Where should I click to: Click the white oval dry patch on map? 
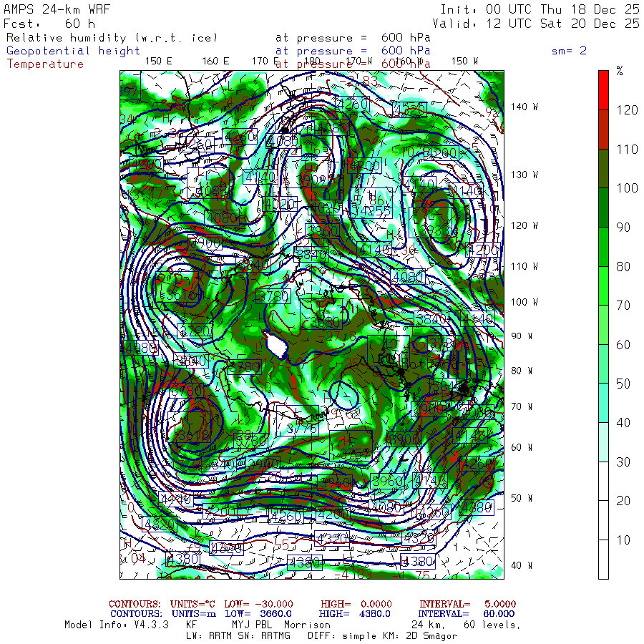click(275, 344)
